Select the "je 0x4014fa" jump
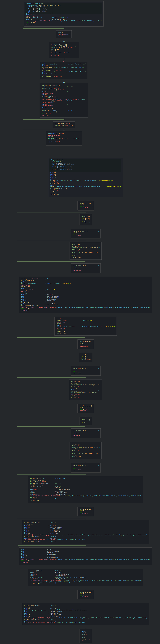The image size is (160, 644). click(25, 310)
